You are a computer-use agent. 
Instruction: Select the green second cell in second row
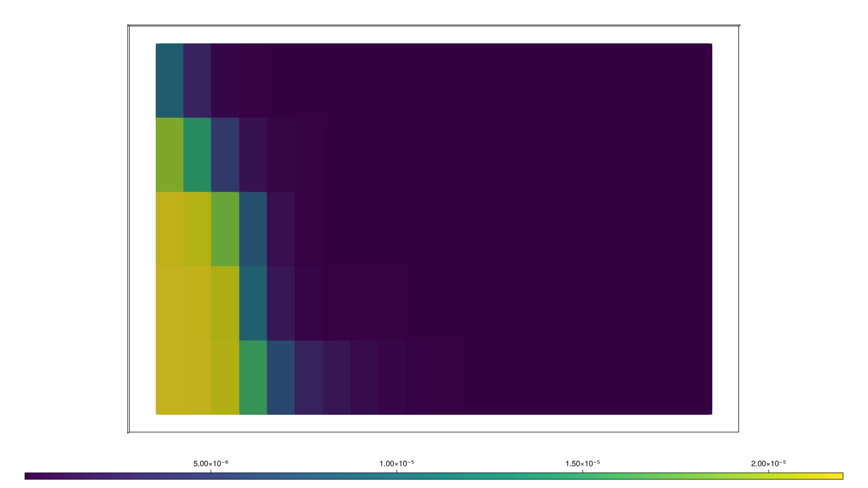[197, 155]
